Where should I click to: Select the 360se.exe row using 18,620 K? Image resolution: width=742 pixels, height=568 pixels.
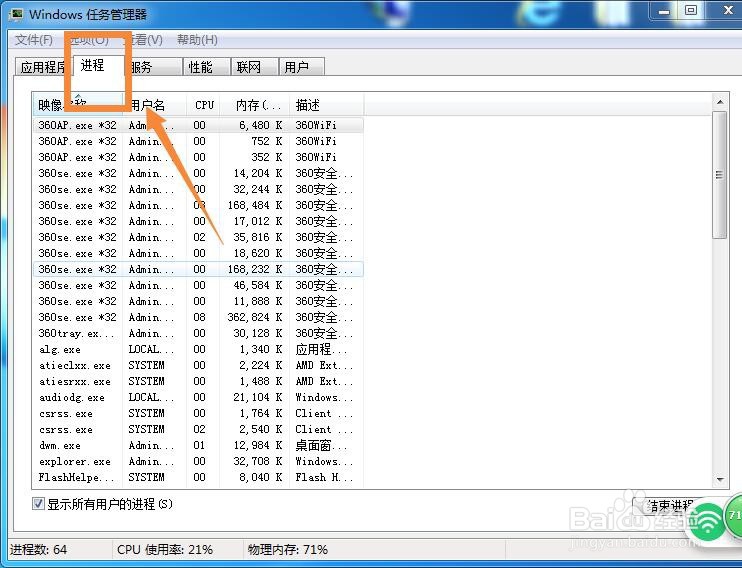click(199, 253)
